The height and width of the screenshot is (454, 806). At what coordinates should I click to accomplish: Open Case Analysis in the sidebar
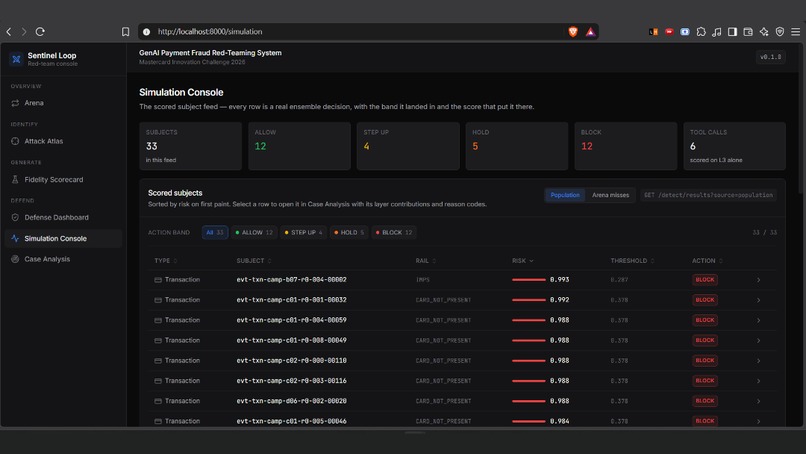coord(63,259)
